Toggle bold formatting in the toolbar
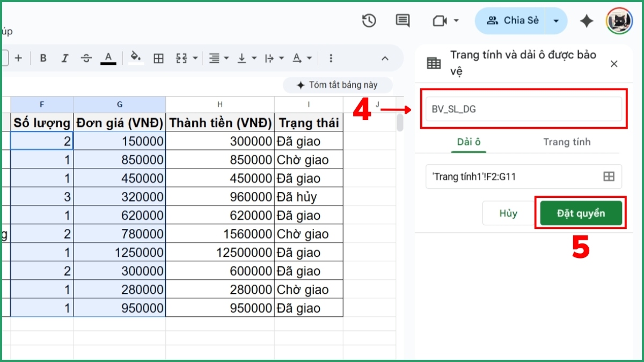This screenshot has height=362, width=644. [x=43, y=58]
